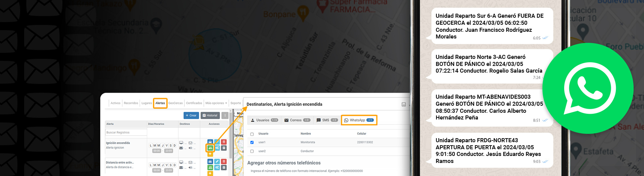The image size is (644, 176).
Task: Select the WhatsApp recipients tab
Action: click(359, 120)
